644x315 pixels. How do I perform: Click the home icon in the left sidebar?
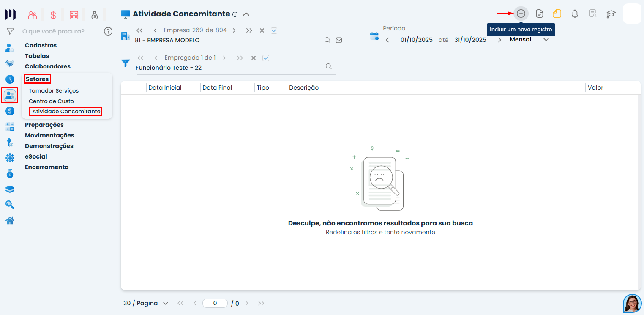(x=9, y=220)
